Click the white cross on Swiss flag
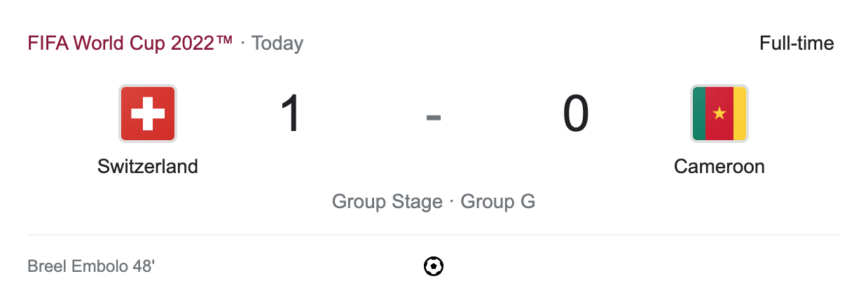This screenshot has width=868, height=302. coord(148,114)
